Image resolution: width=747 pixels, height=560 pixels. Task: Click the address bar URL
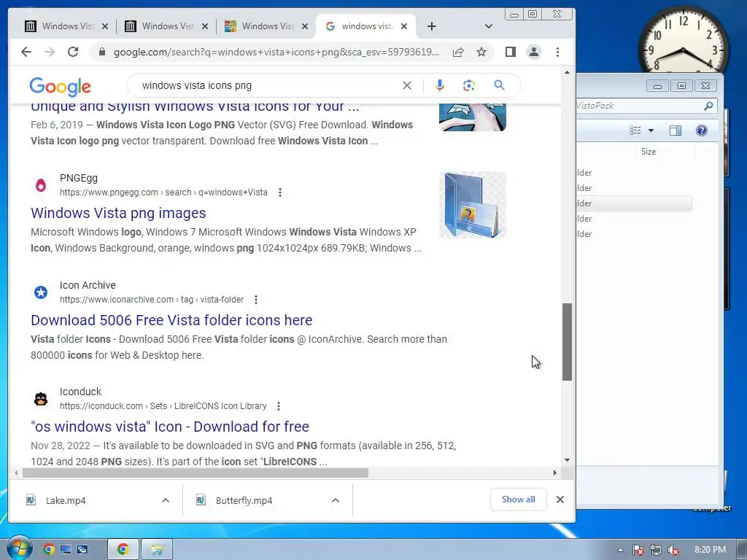tap(276, 52)
